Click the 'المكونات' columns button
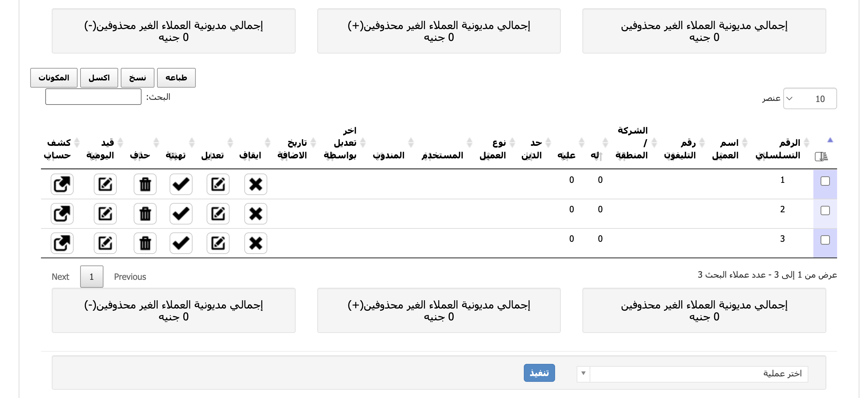This screenshot has height=398, width=868. pyautogui.click(x=54, y=78)
